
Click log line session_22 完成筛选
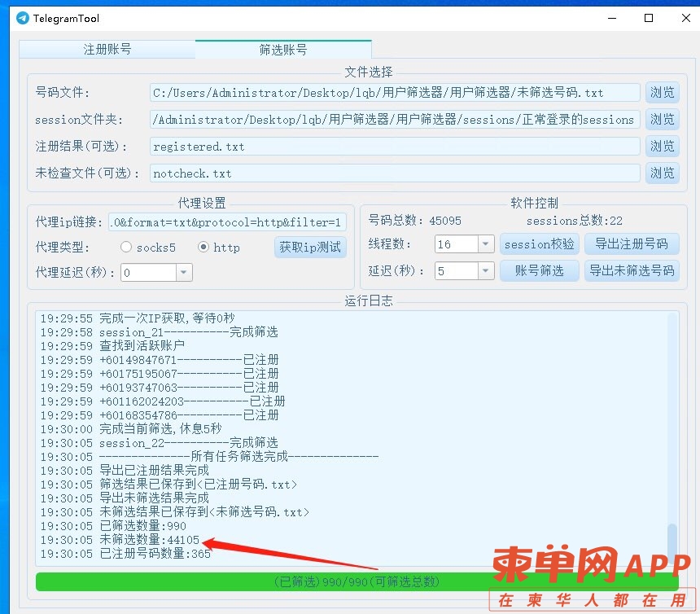click(x=159, y=443)
